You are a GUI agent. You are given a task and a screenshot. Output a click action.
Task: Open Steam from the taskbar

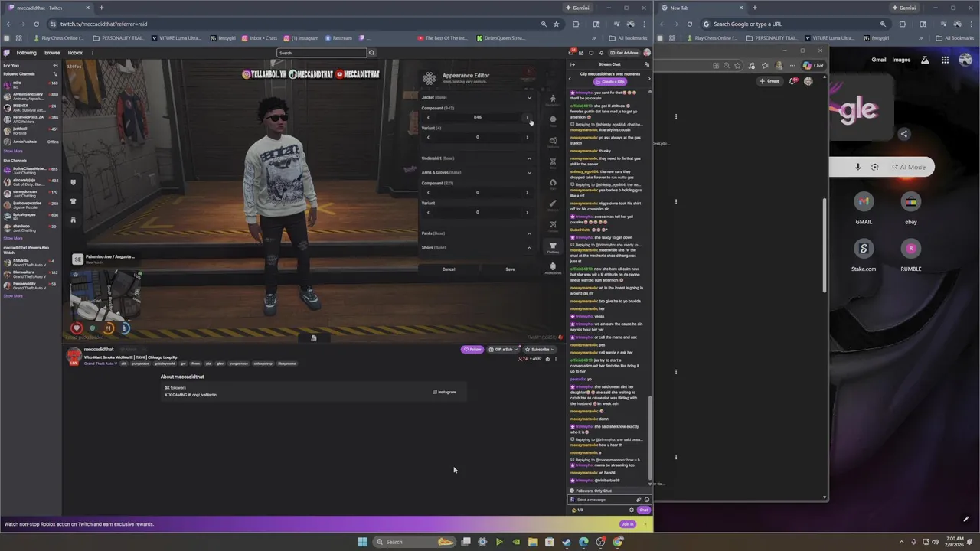point(567,542)
